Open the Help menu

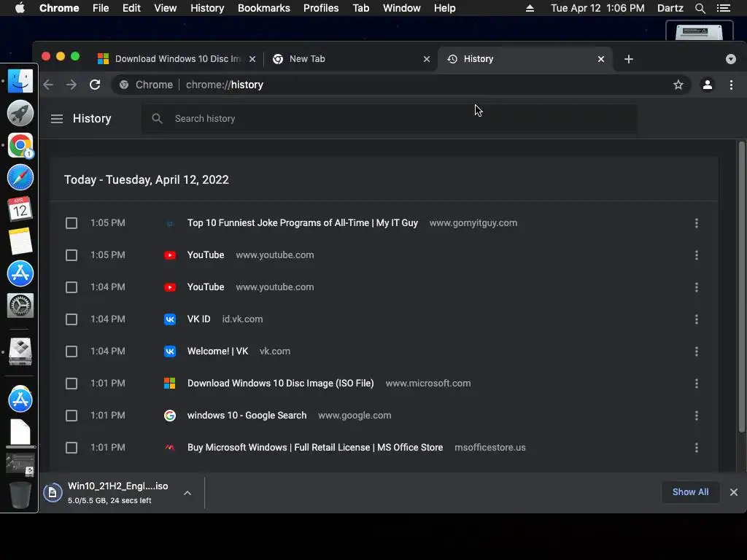444,8
